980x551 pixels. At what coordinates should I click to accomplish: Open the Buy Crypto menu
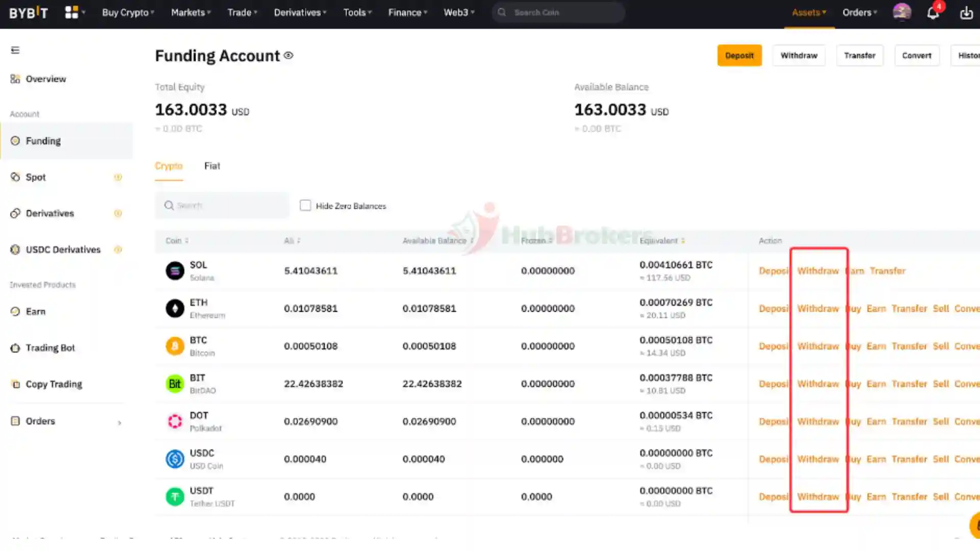pos(128,12)
